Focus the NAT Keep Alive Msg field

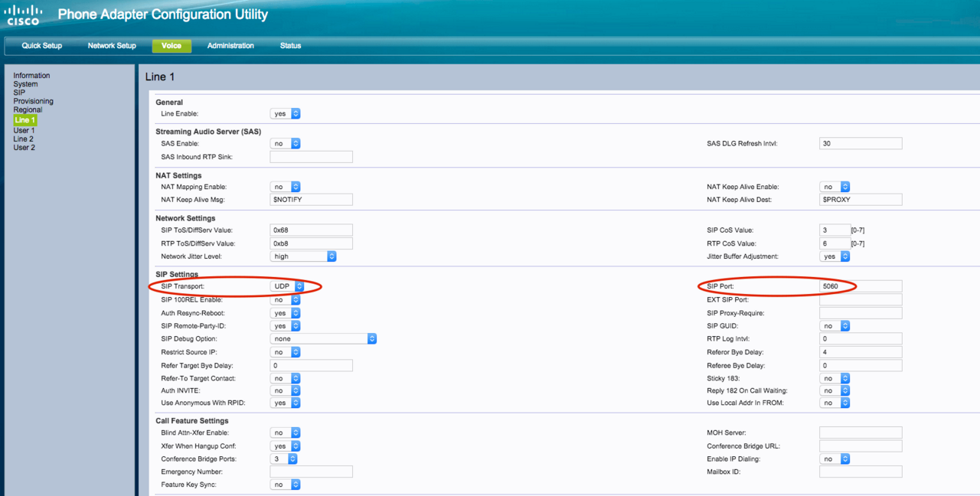coord(311,200)
